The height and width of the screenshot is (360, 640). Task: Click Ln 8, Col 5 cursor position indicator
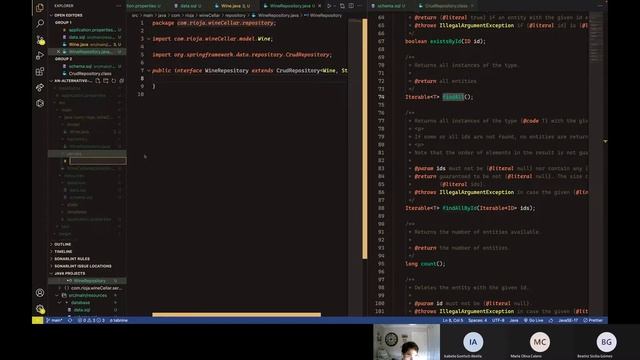(453, 320)
